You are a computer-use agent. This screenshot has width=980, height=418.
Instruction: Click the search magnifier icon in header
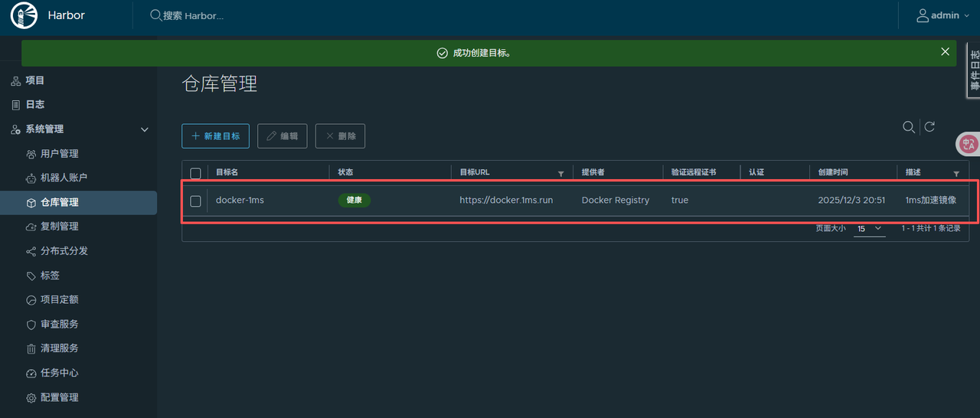coord(155,15)
